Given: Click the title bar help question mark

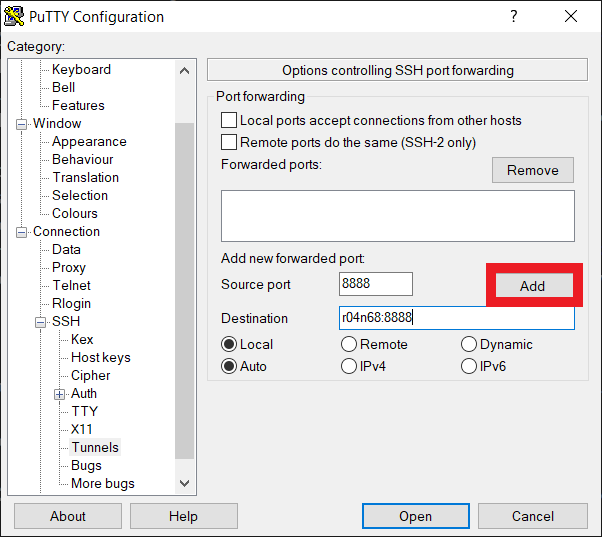Looking at the screenshot, I should pos(514,17).
